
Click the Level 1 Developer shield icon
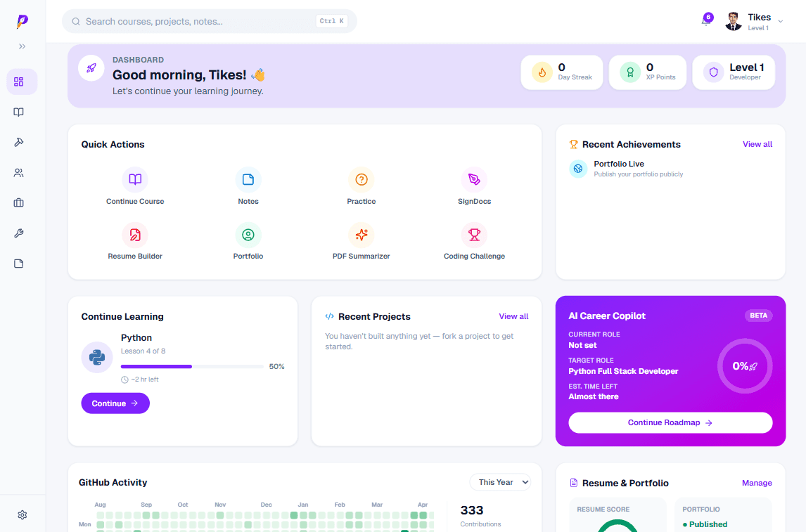(713, 72)
